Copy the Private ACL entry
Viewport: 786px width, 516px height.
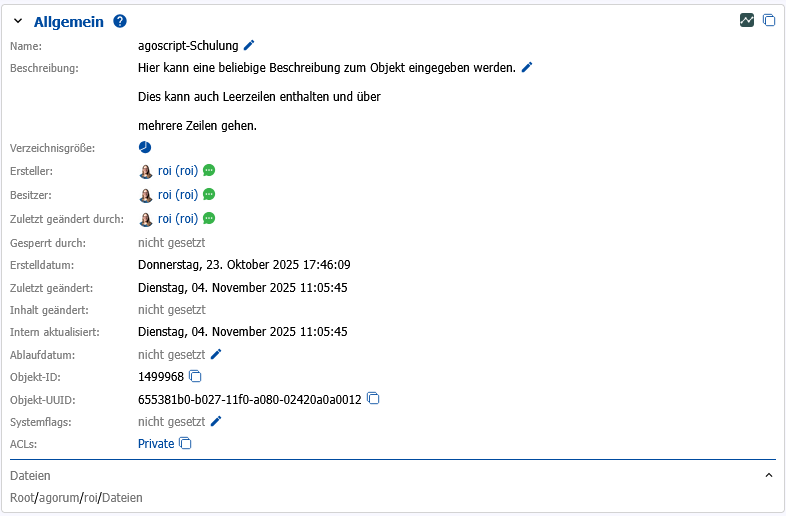tap(185, 443)
